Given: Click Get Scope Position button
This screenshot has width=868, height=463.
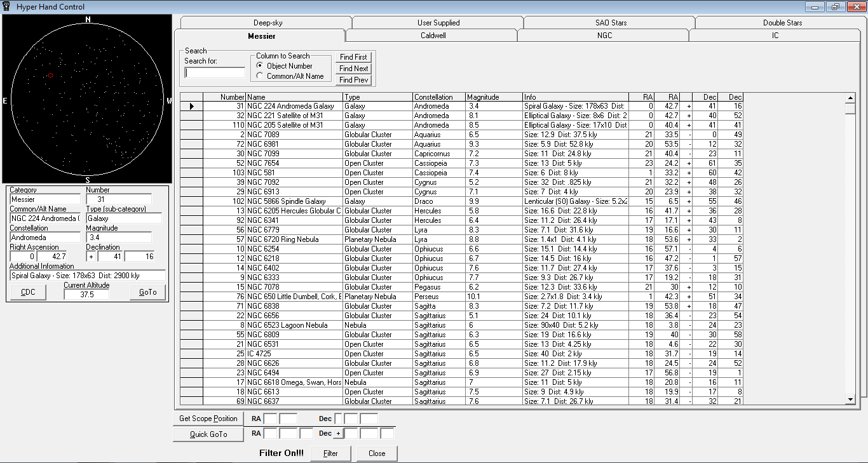Looking at the screenshot, I should click(x=208, y=419).
